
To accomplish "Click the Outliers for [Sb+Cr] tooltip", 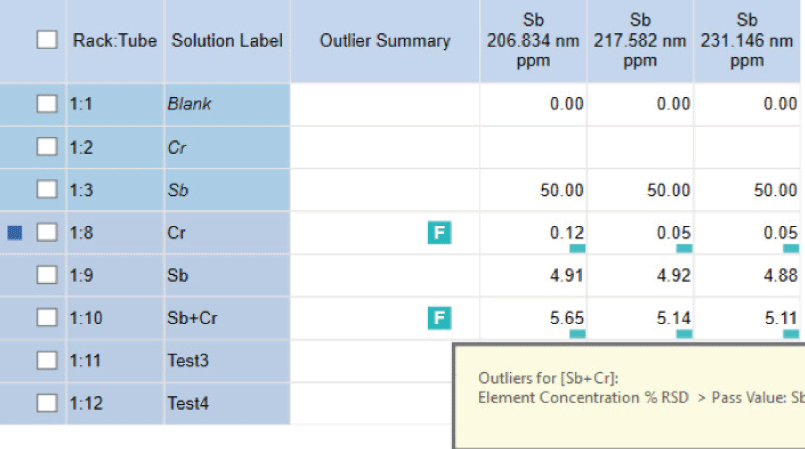I will 629,396.
